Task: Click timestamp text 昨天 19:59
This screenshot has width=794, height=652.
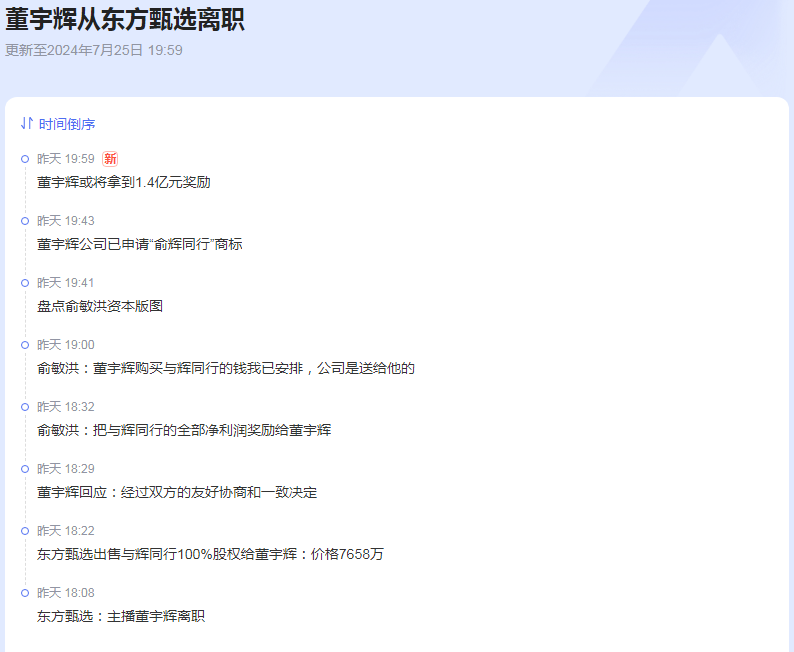Action: tap(66, 159)
